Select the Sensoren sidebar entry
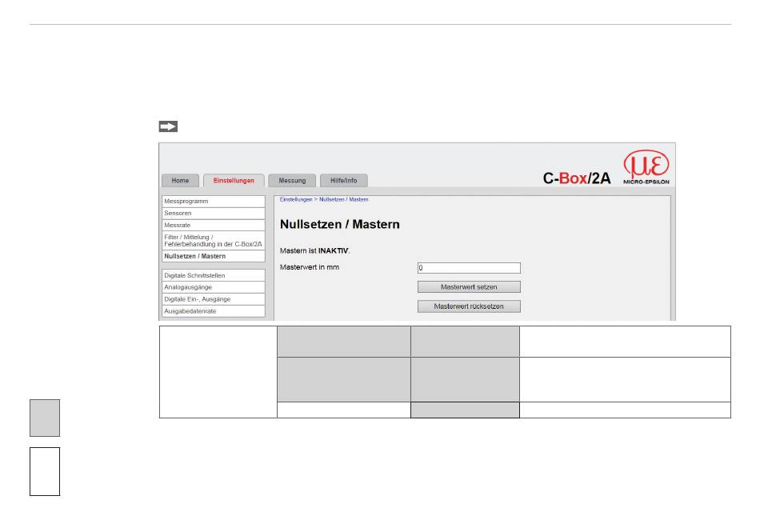 pyautogui.click(x=214, y=213)
